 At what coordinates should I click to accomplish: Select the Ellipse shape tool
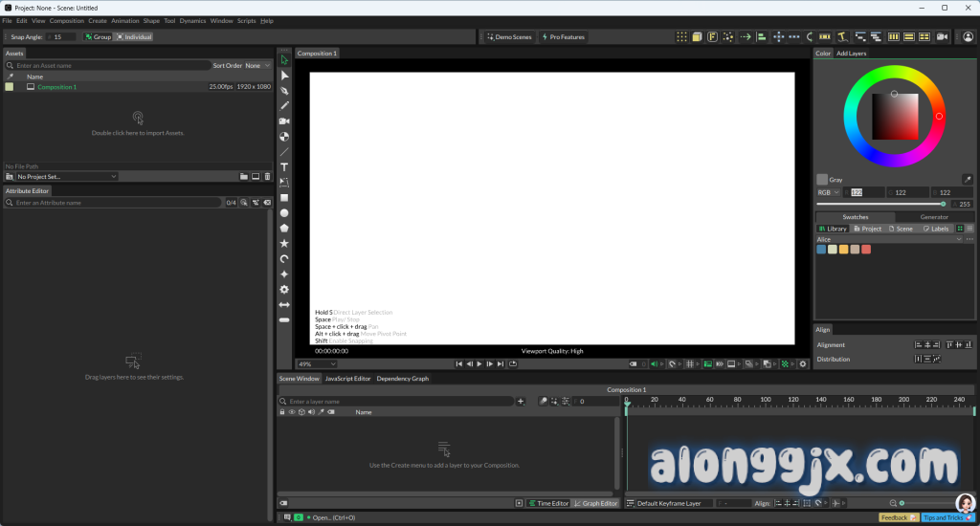(x=284, y=213)
